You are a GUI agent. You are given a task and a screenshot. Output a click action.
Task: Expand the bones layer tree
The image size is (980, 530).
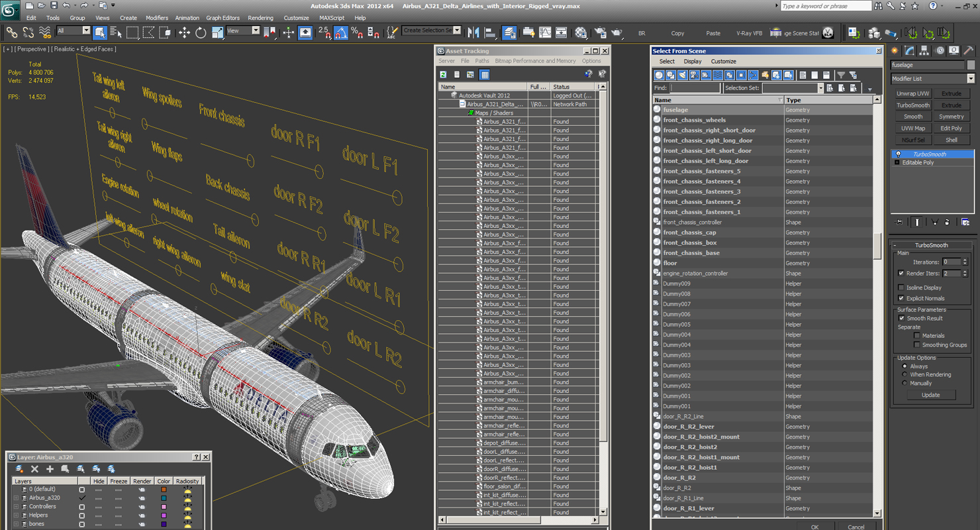[17, 524]
